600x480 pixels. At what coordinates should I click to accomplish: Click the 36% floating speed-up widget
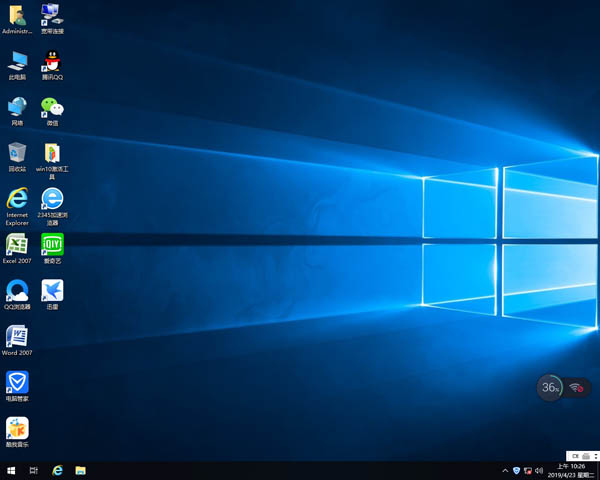550,387
